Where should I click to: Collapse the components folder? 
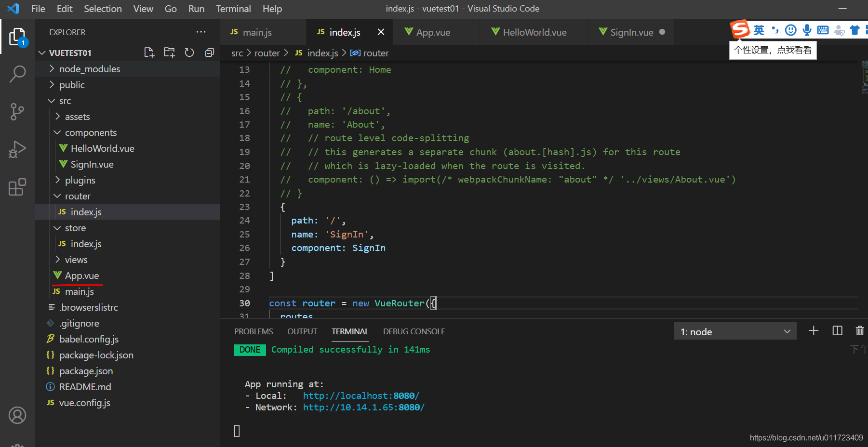coord(57,132)
